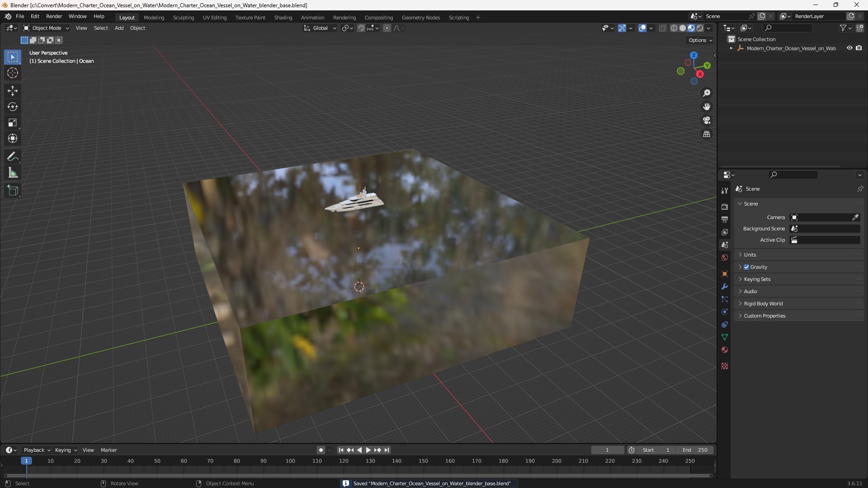The width and height of the screenshot is (868, 488).
Task: Open the Global transform orientation dropdown
Action: tap(320, 28)
